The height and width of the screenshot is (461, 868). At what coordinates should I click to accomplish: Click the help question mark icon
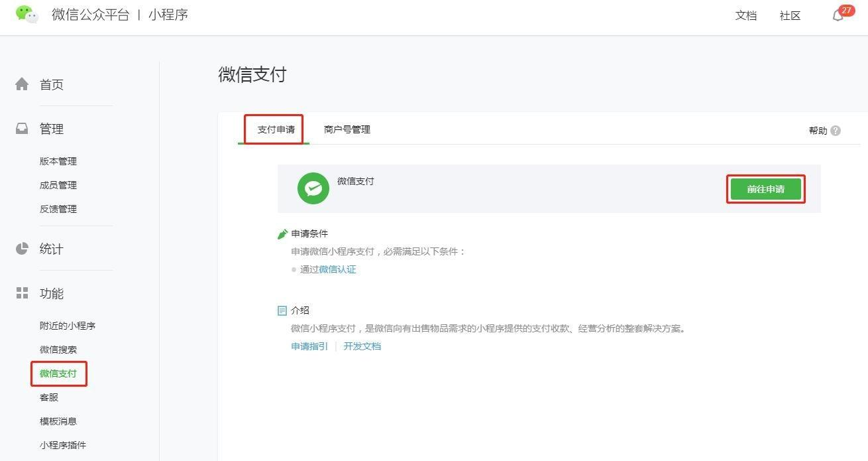(836, 131)
